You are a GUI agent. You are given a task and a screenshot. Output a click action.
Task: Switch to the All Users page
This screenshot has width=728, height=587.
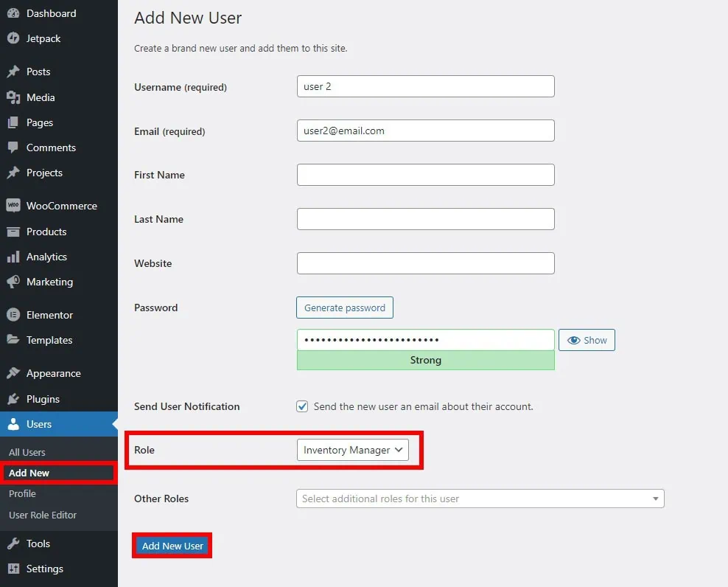[x=27, y=452]
